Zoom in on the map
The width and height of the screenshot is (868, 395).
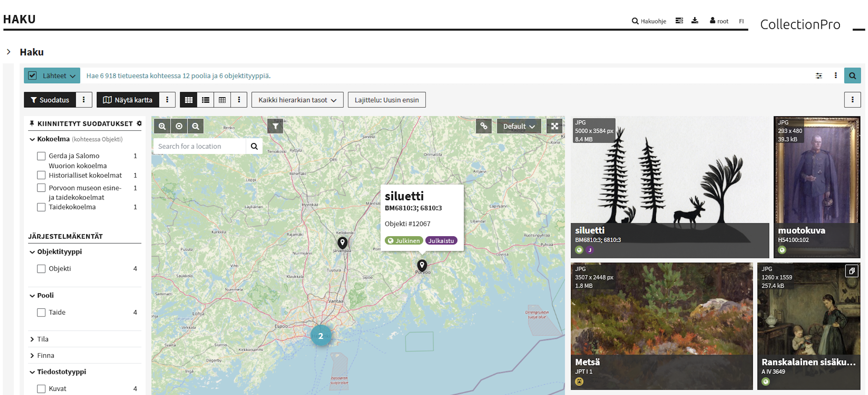click(162, 126)
